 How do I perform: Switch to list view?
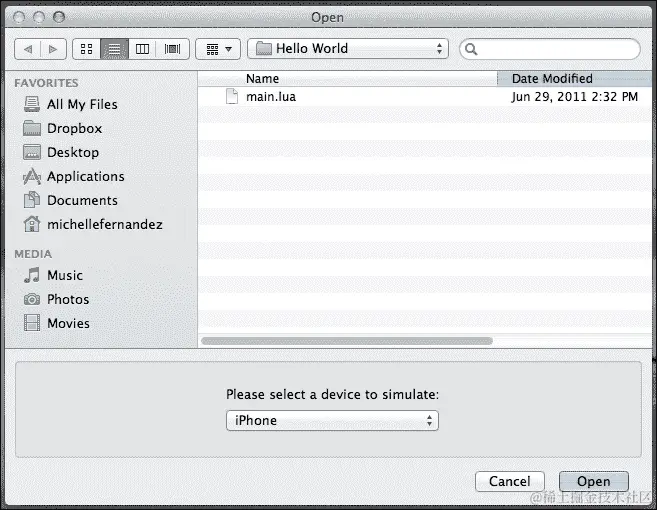click(x=114, y=49)
